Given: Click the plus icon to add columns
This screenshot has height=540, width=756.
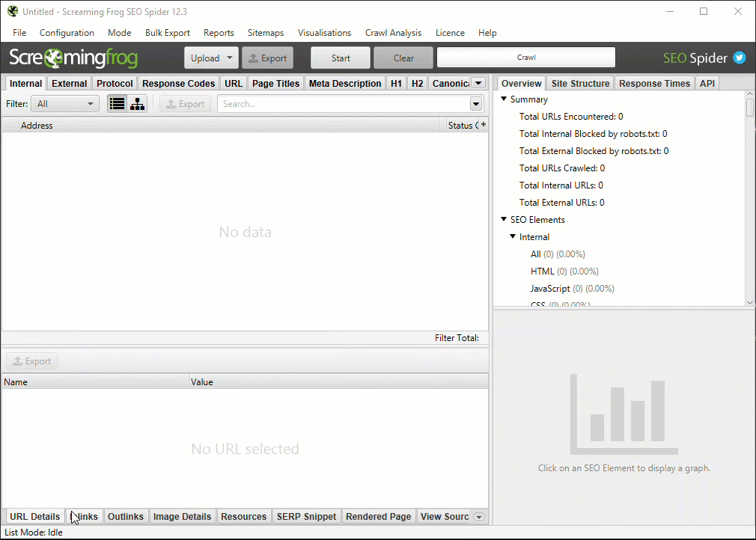Looking at the screenshot, I should [483, 125].
